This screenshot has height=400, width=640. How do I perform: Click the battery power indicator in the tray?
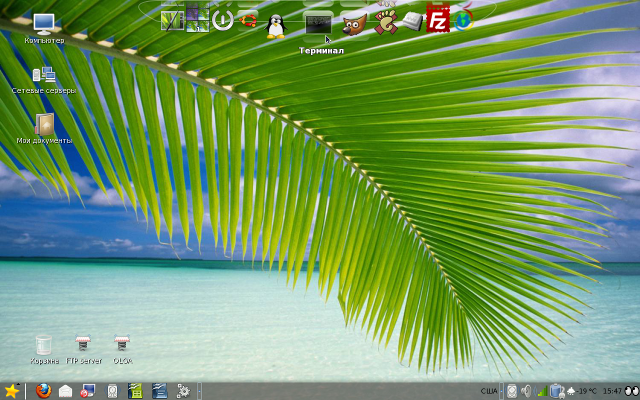(x=557, y=391)
